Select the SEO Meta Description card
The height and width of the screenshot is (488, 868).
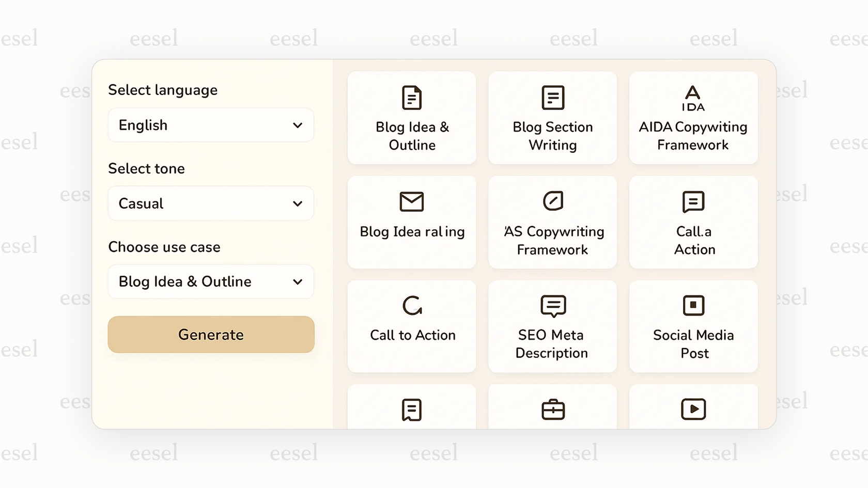(x=552, y=326)
